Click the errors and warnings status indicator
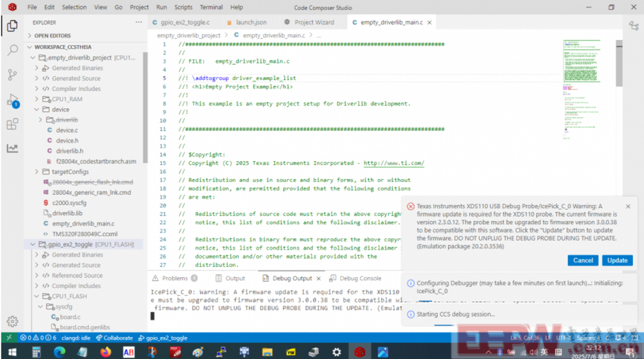 (x=38, y=338)
